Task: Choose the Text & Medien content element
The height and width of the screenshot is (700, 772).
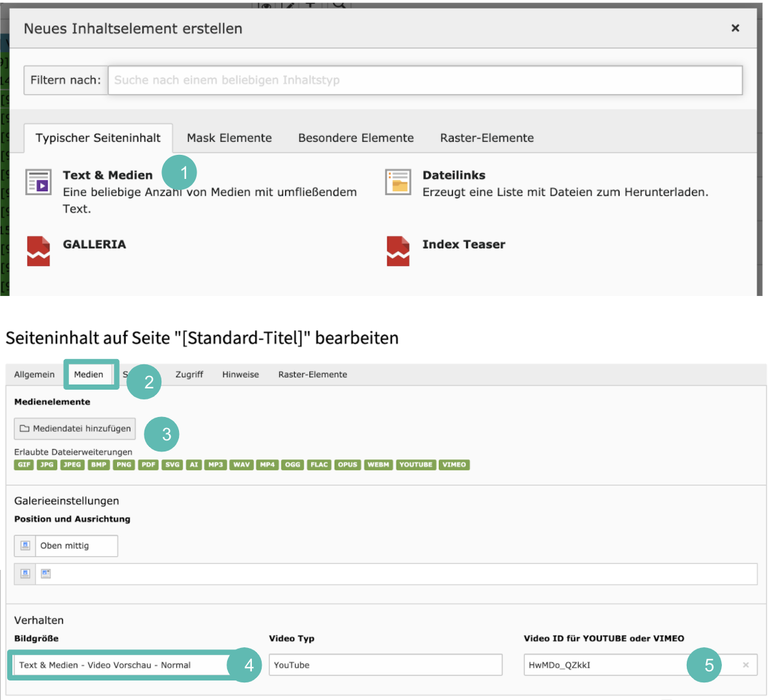Action: pos(107,175)
